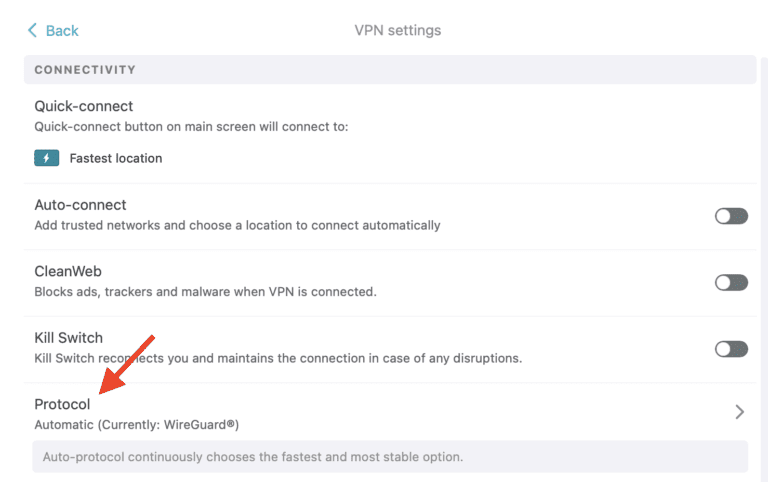Click the Back text link
Screen dimensions: 768x482
coord(62,30)
